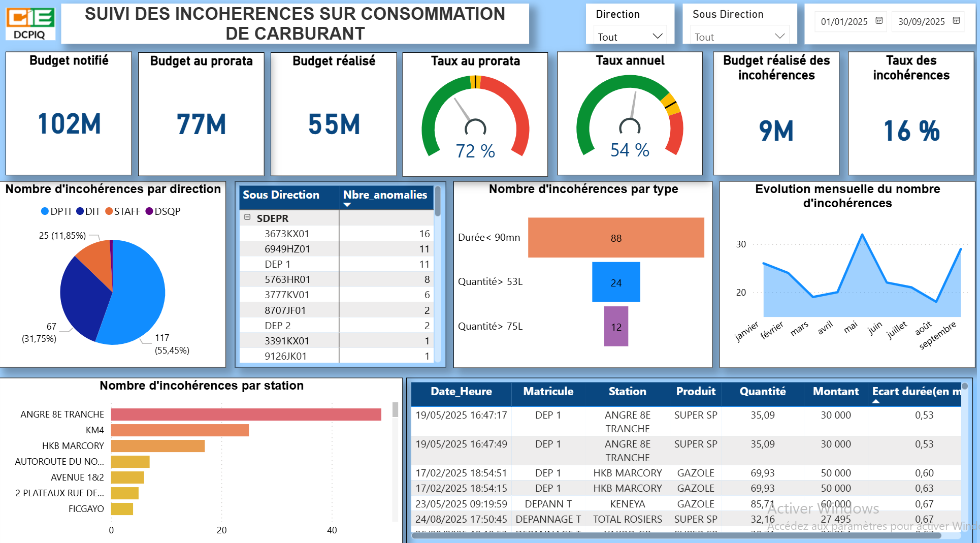Select DSQP legend item
This screenshot has width=980, height=543.
tap(166, 211)
